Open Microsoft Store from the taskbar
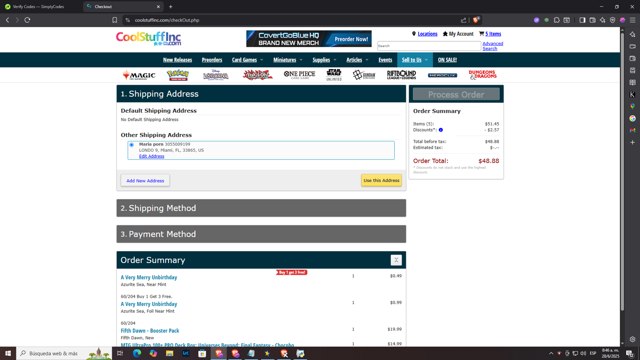Image resolution: width=640 pixels, height=360 pixels. tap(202, 353)
